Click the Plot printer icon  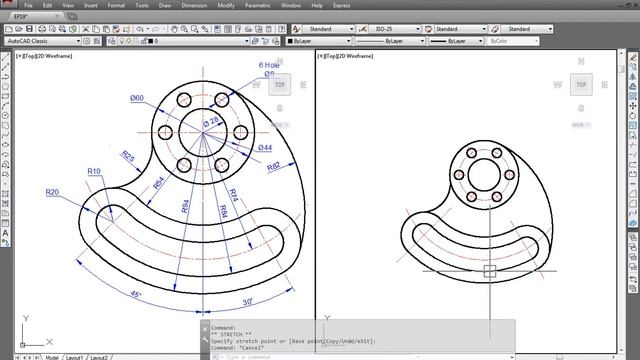point(42,29)
